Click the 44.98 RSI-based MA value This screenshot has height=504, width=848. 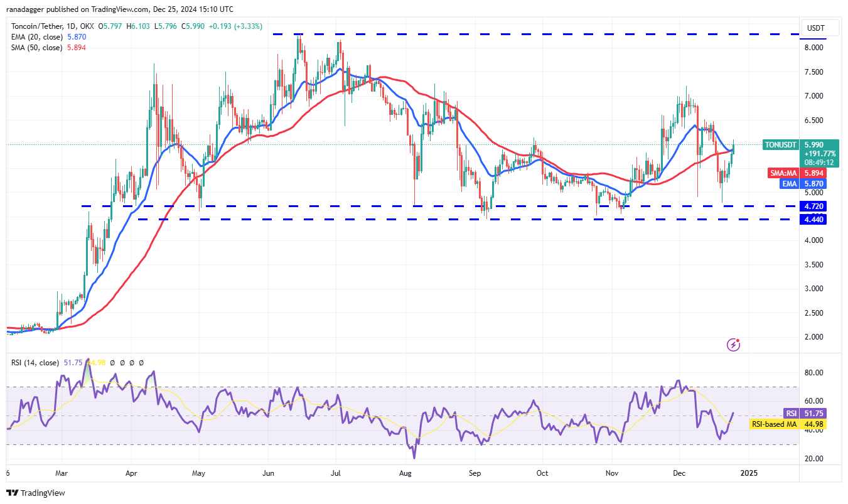coord(813,424)
